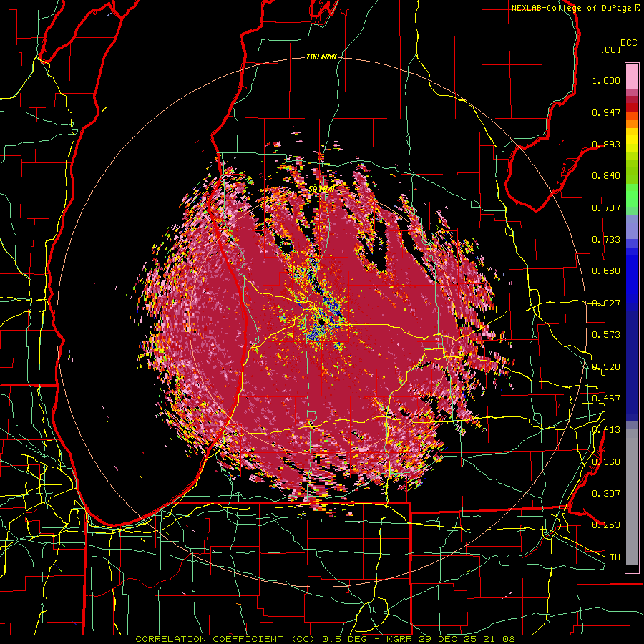Viewport: 644px width, 644px height.
Task: Click the DCC label above the color scale
Action: [628, 43]
